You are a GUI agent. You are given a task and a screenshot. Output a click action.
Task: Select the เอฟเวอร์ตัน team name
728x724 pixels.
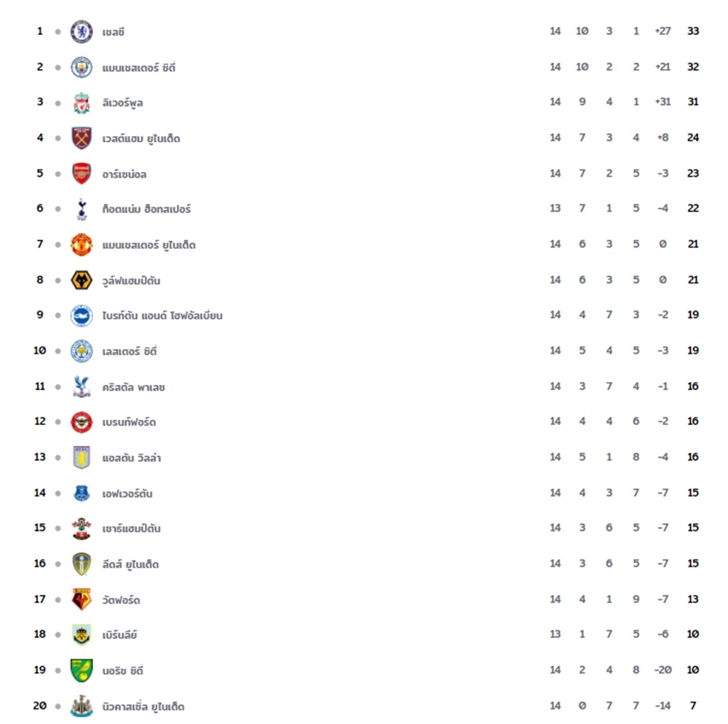click(x=127, y=493)
